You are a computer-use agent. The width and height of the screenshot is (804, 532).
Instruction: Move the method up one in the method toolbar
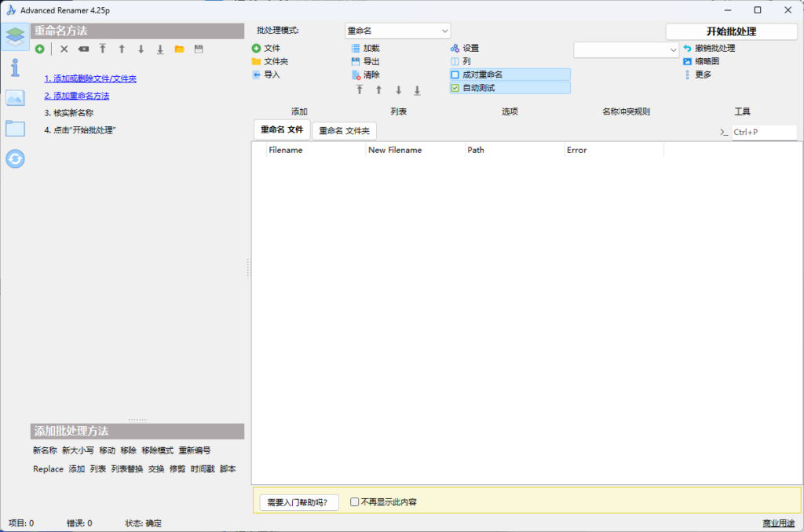[122, 49]
